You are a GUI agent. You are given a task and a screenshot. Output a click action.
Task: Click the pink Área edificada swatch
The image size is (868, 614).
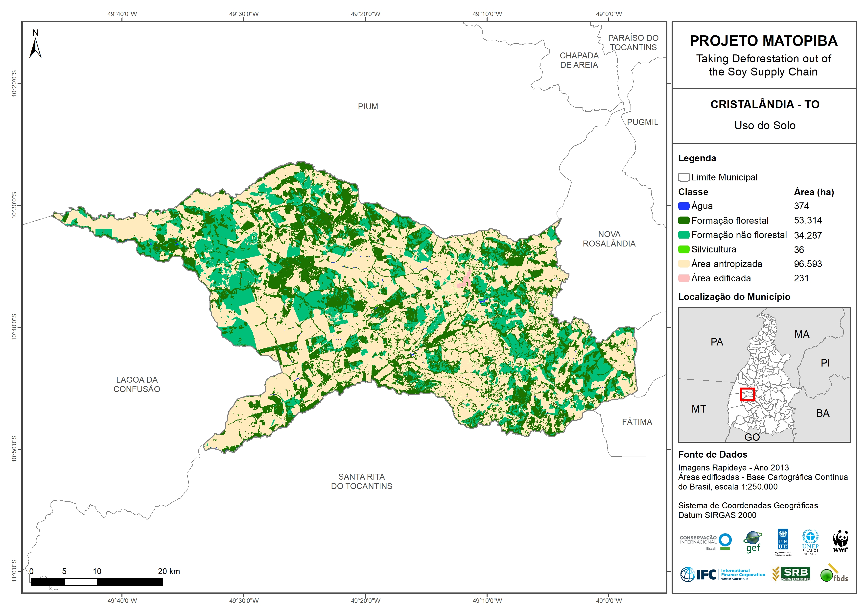[x=683, y=278]
